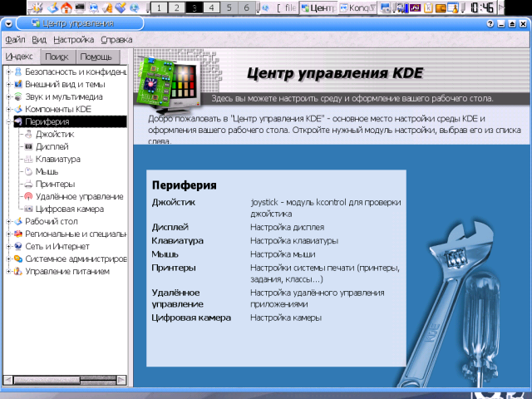
Task: Open the Файл menu
Action: 15,39
